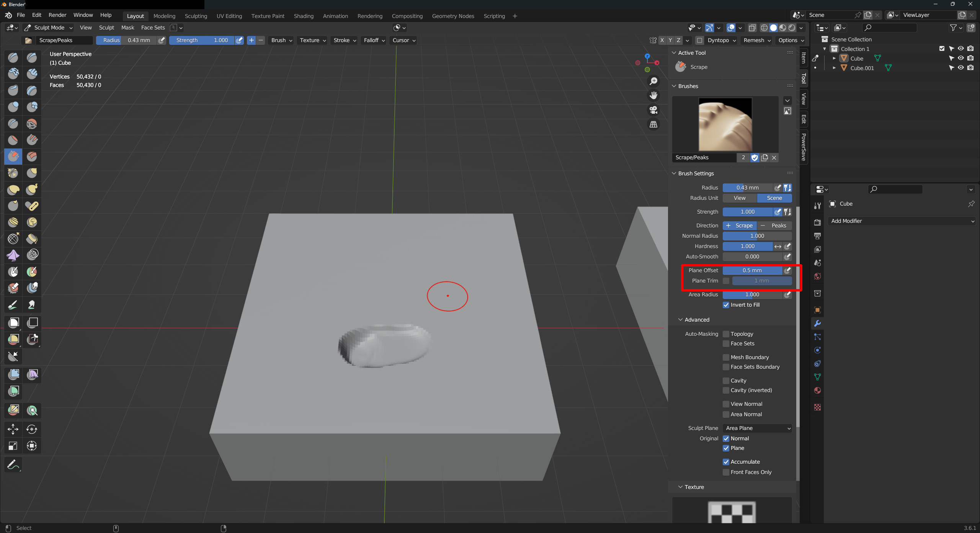Click the zoom view magnifier gizmo

(x=653, y=81)
